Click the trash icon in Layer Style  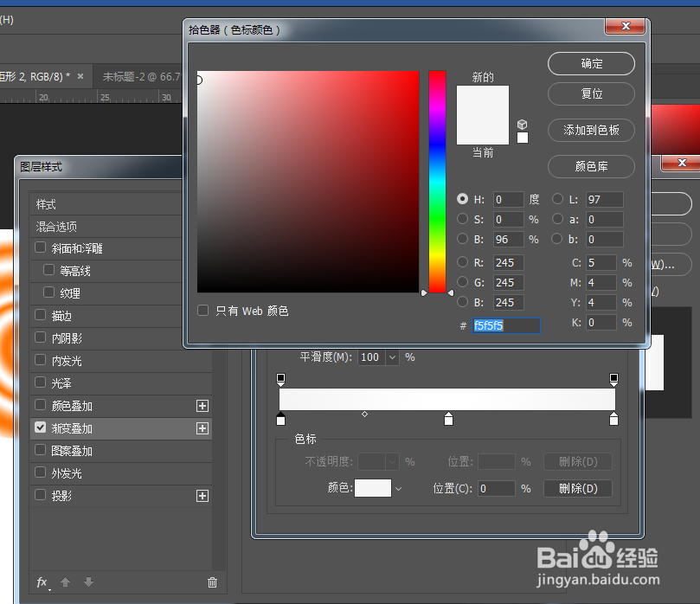point(213,582)
